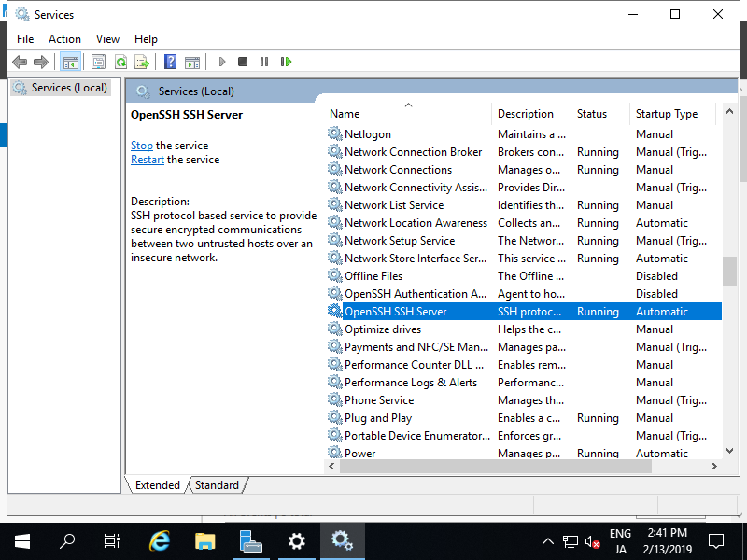The width and height of the screenshot is (747, 560).
Task: Restart the service via the toolbar icon
Action: [286, 62]
